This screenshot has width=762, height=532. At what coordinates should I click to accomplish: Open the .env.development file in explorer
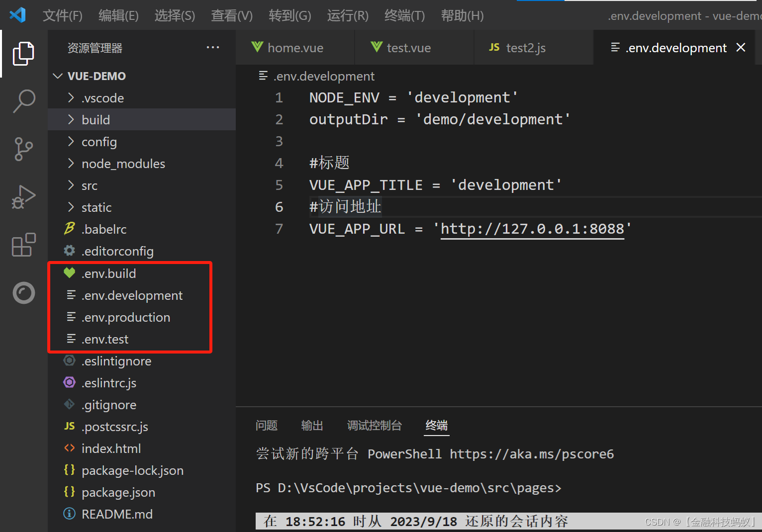click(x=142, y=295)
